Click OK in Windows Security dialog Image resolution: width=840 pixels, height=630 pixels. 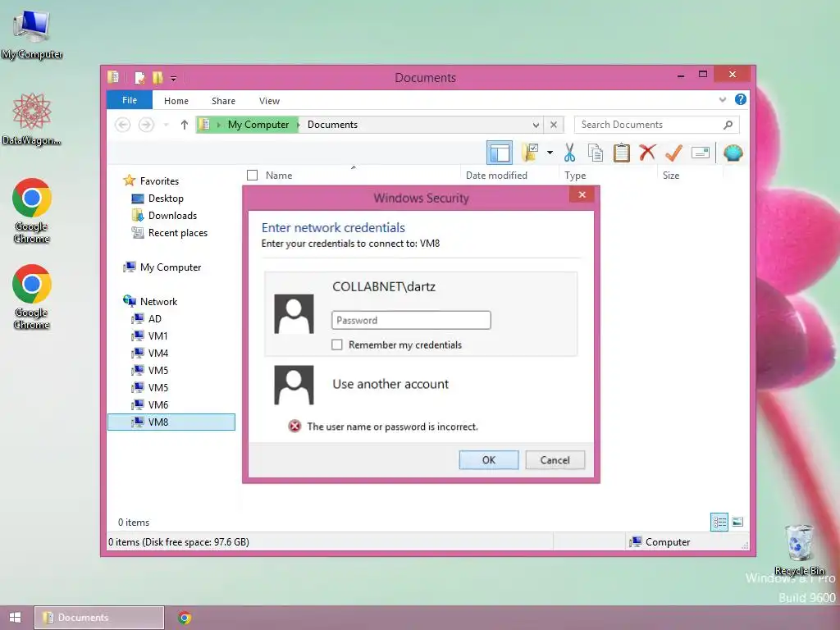coord(489,459)
